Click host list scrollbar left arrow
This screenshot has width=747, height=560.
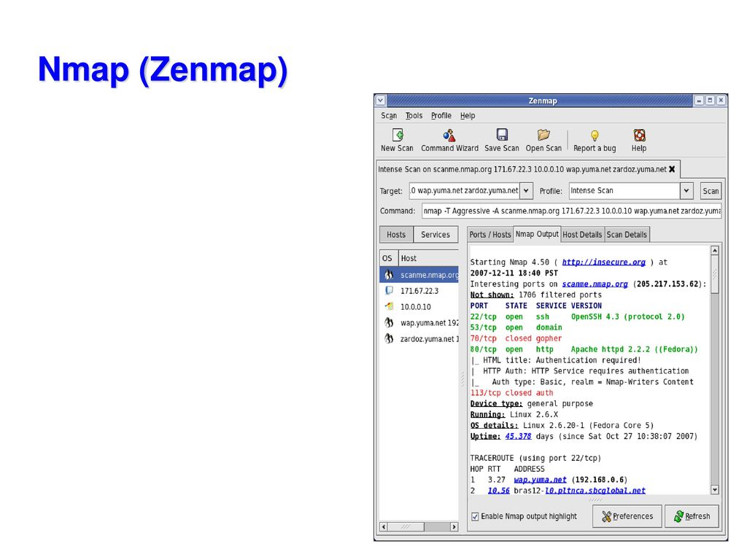(384, 526)
